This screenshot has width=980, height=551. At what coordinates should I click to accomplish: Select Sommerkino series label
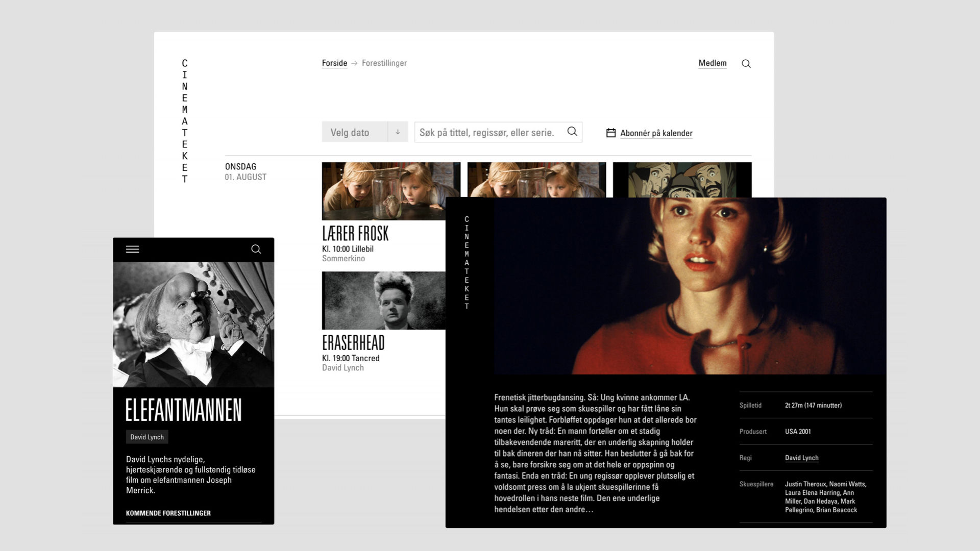(x=344, y=259)
